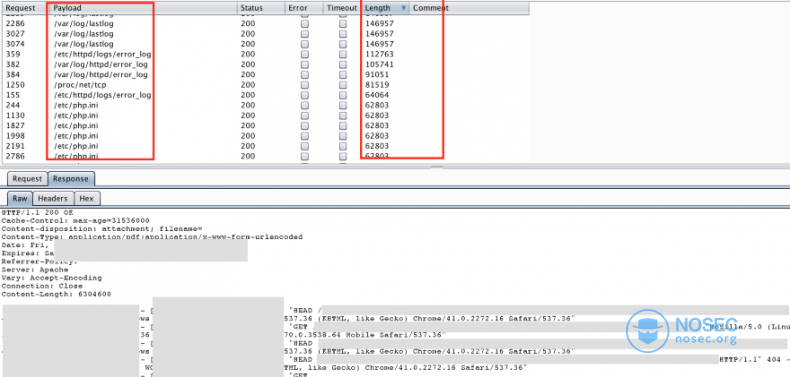790x377 pixels.
Task: Sort by the Status column header
Action: tap(260, 8)
